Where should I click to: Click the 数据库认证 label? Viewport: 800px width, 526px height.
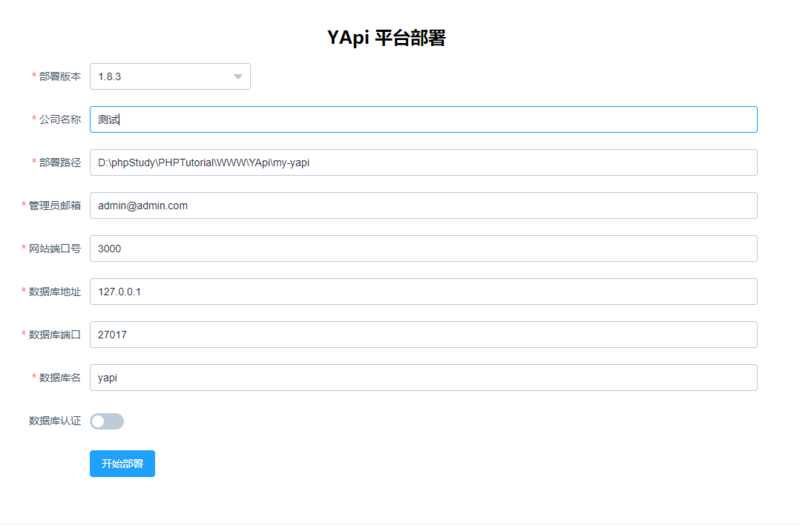55,421
